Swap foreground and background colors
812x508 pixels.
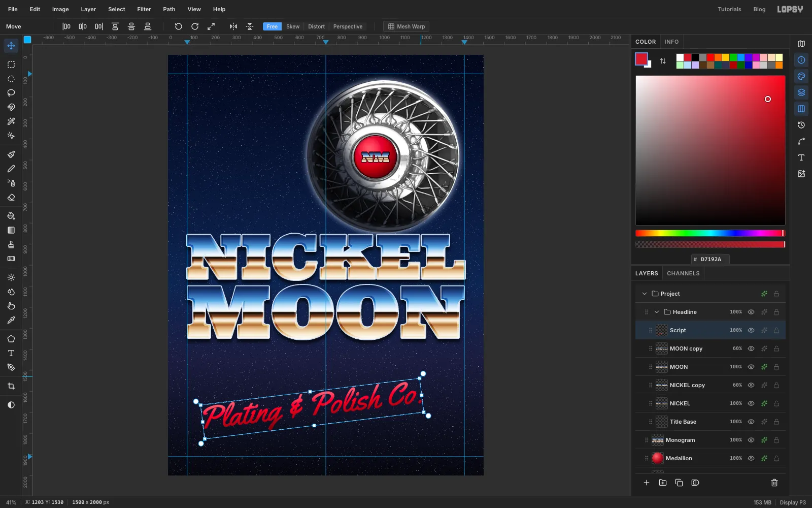click(x=663, y=61)
